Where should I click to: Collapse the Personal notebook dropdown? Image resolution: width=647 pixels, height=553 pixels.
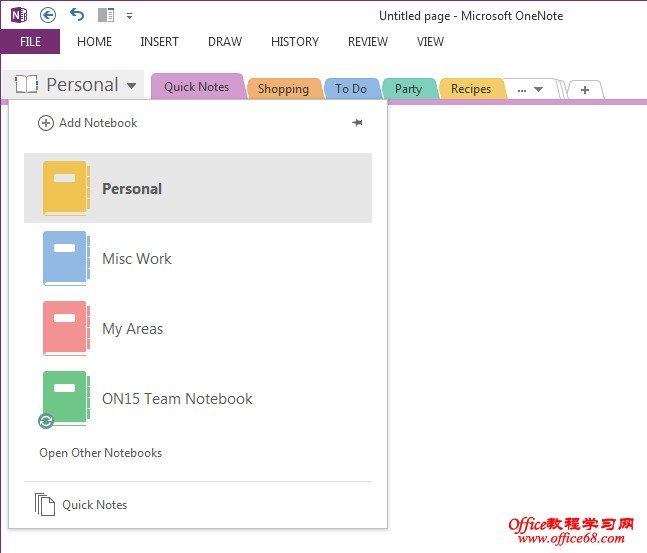tap(132, 85)
